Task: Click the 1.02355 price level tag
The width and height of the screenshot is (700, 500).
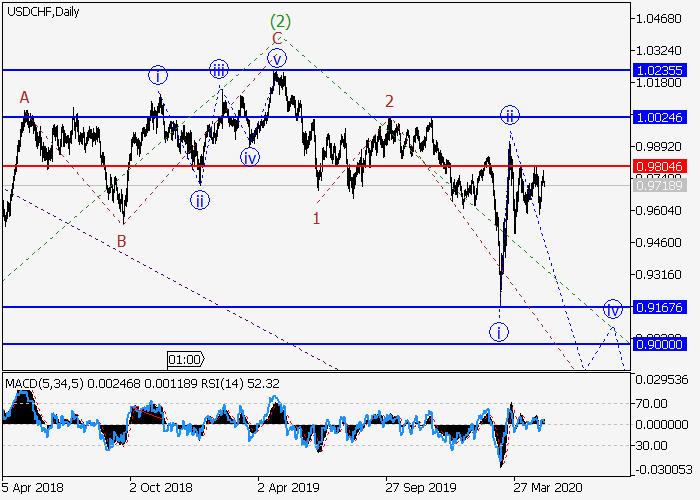Action: tap(659, 70)
